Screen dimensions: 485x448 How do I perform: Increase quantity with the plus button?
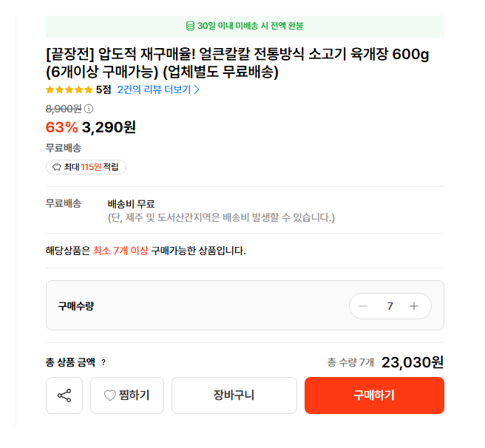click(414, 306)
